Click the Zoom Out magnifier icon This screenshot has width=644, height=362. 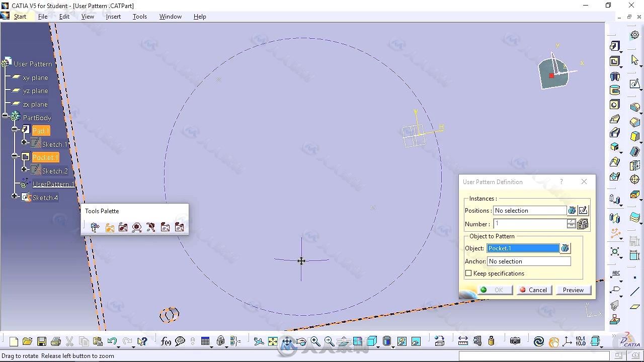click(329, 341)
